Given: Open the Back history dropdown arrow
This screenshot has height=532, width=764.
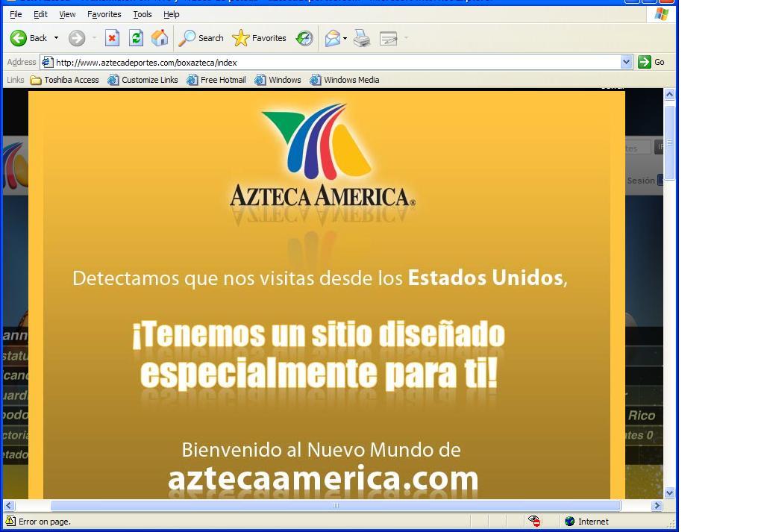Looking at the screenshot, I should pos(56,38).
